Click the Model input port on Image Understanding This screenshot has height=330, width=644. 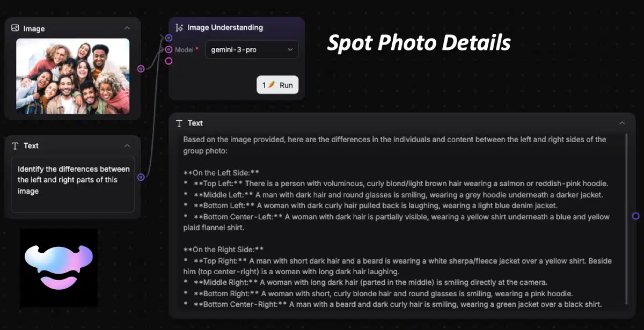(169, 49)
